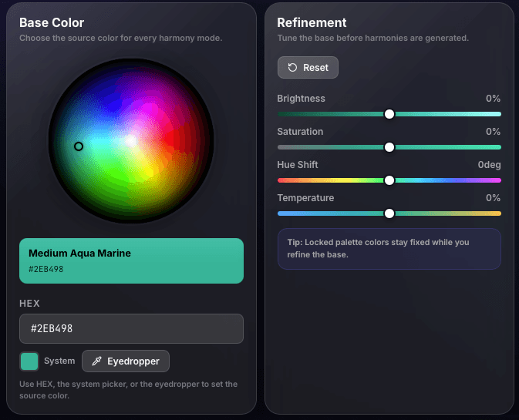
Task: Click the Hue Shift 0deg value
Action: 489,165
